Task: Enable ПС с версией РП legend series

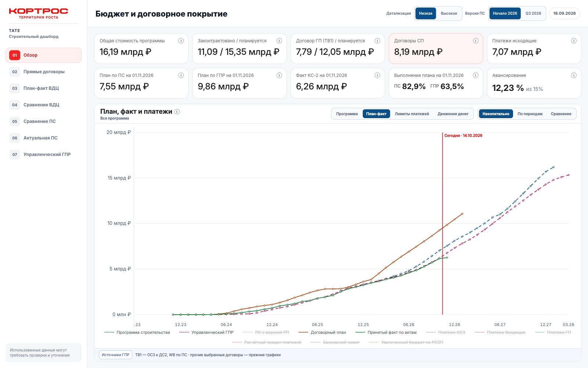Action: 266,333
